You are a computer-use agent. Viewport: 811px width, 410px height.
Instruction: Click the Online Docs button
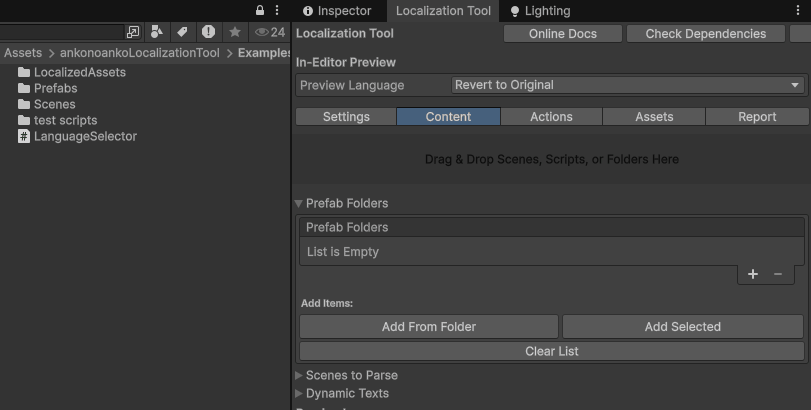click(x=563, y=34)
